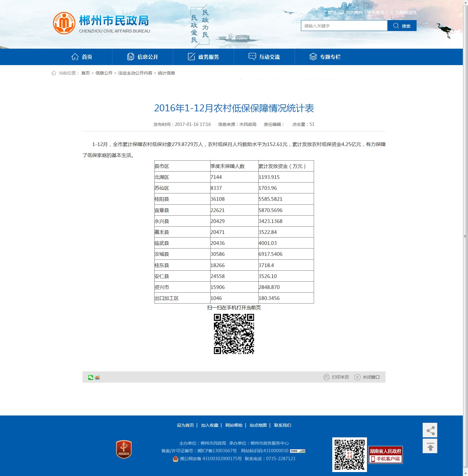Click 设为首页 footer link
This screenshot has height=476, width=468.
[185, 425]
